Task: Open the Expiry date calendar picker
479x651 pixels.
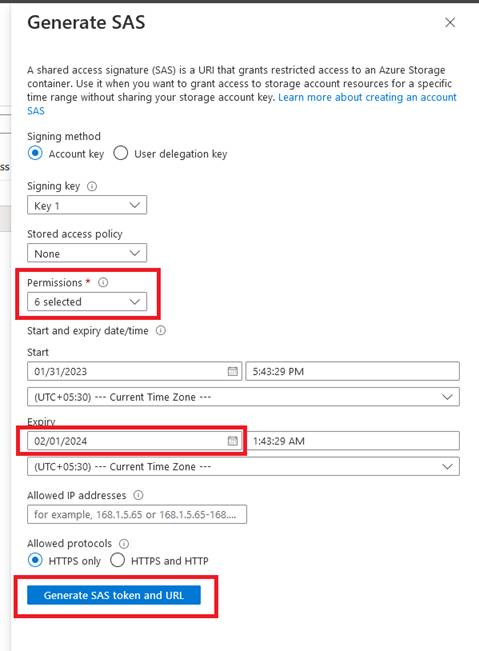Action: (x=233, y=441)
